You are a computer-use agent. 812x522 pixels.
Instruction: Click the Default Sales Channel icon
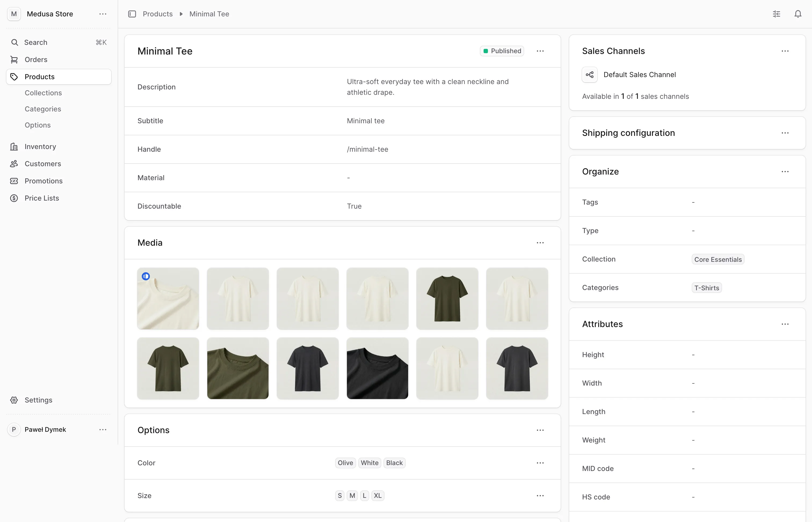[590, 75]
